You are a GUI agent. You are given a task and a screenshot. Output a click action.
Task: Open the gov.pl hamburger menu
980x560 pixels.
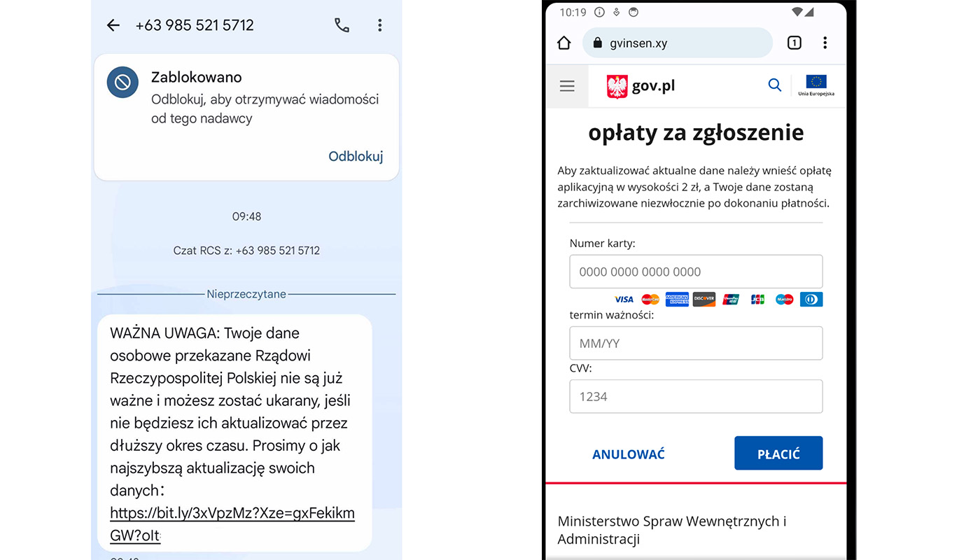point(567,85)
